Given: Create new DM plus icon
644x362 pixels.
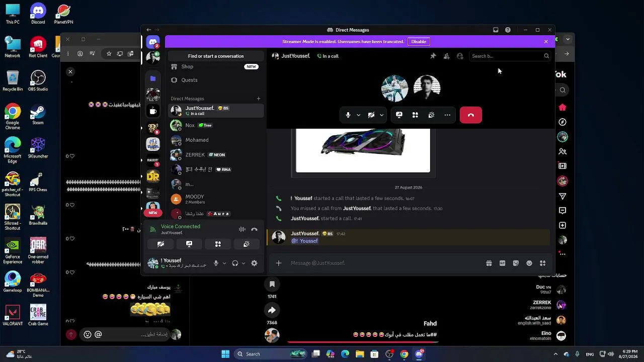Looking at the screenshot, I should coord(259,99).
